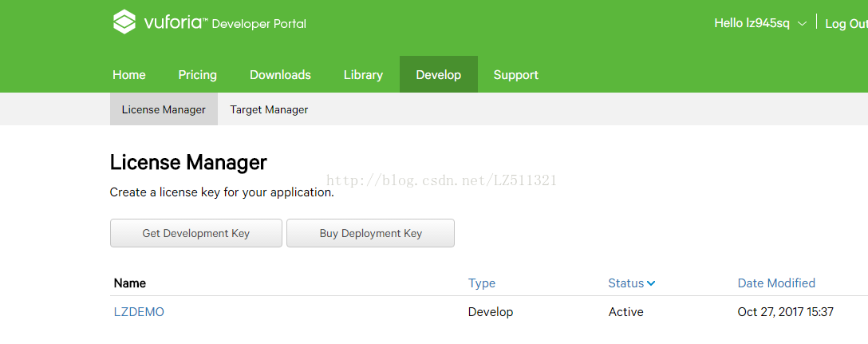Sort licenses by Status column
Viewport: 868px width, 344px height.
pos(626,283)
